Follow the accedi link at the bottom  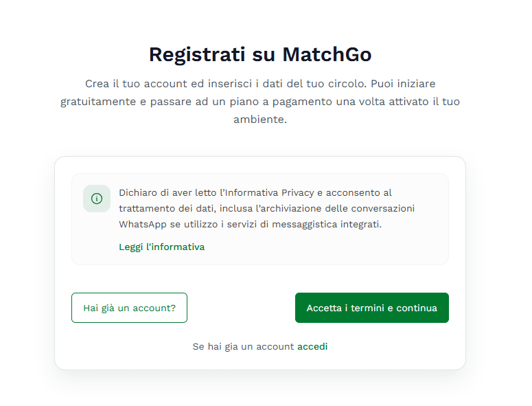(312, 346)
